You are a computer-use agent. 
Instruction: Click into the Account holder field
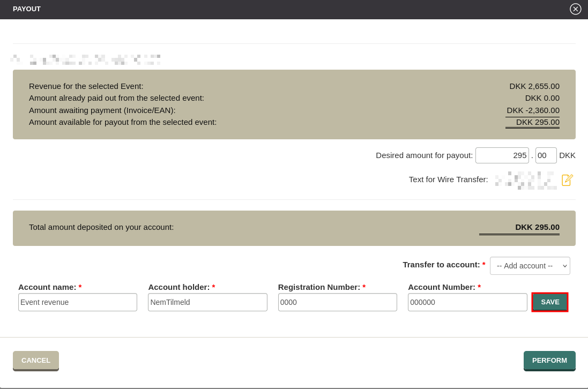click(207, 302)
